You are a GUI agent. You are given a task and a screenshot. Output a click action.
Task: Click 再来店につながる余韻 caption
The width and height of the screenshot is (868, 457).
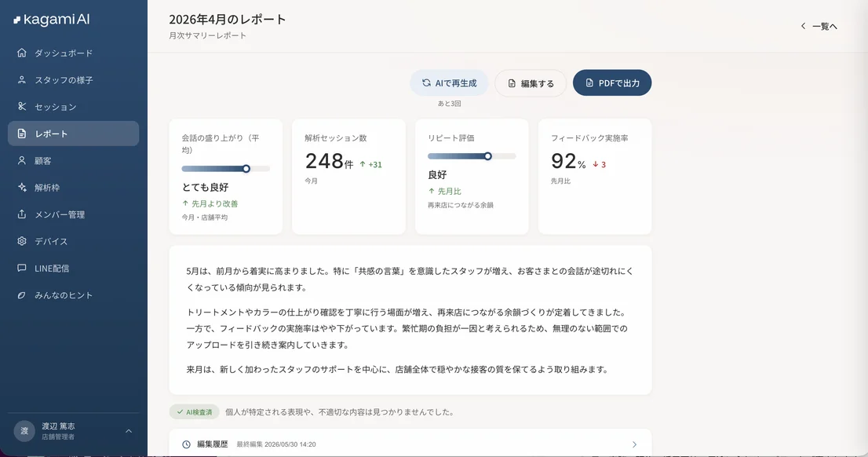click(460, 205)
